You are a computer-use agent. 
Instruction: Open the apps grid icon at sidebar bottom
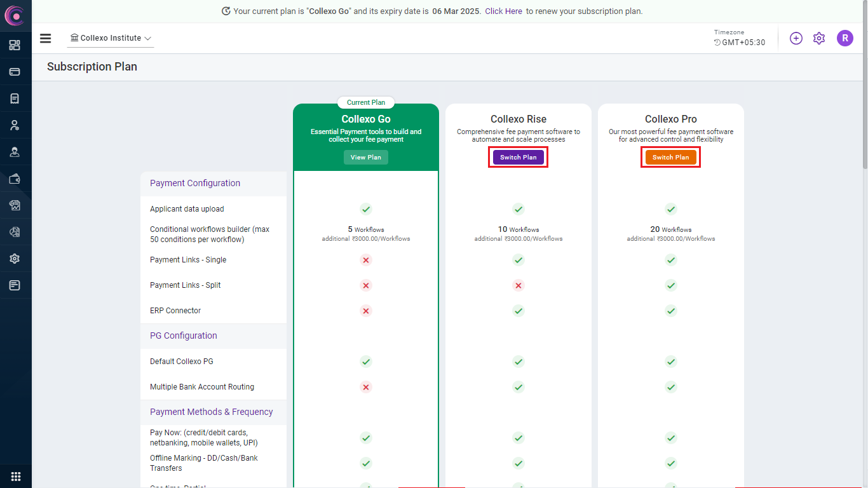point(16,476)
